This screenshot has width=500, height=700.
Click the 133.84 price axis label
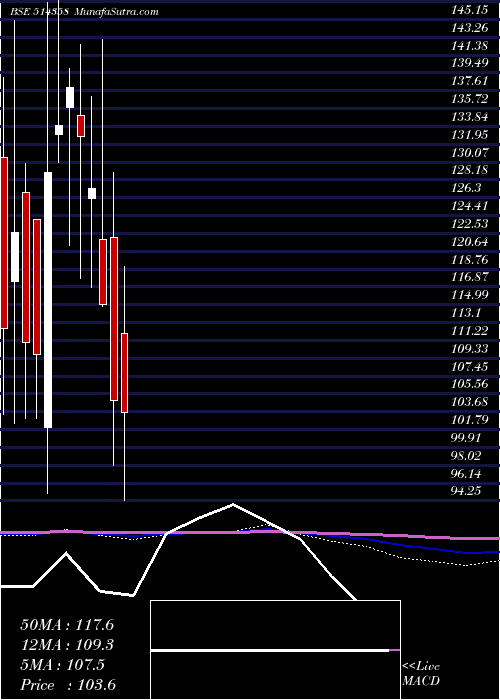[x=472, y=117]
